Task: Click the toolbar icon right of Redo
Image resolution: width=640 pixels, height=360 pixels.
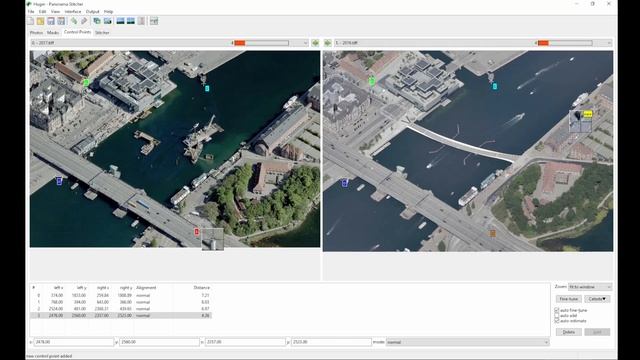Action: click(97, 21)
